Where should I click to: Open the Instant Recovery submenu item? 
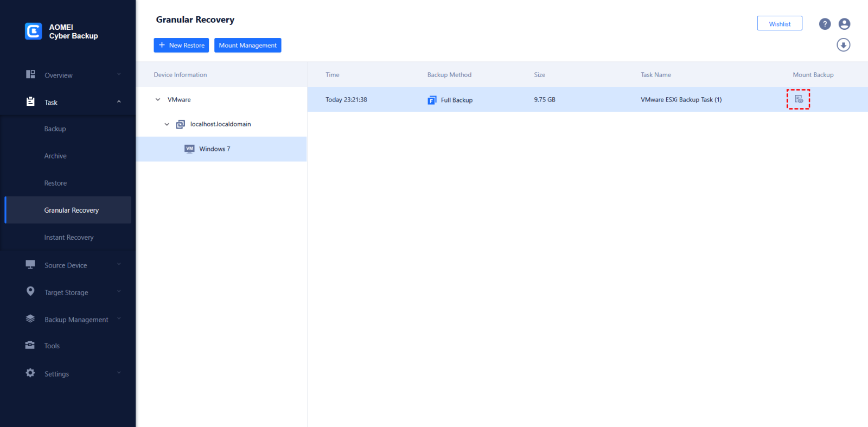(x=68, y=237)
